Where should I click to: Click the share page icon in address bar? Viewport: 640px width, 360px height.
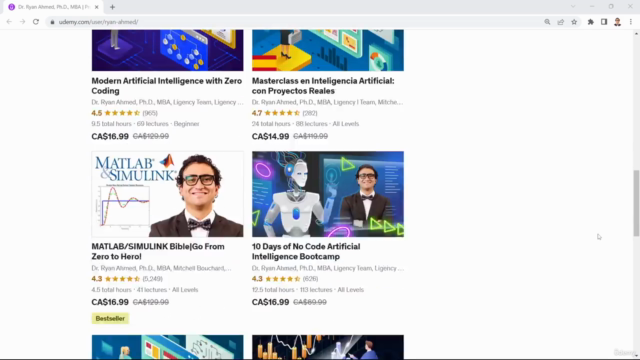560,22
